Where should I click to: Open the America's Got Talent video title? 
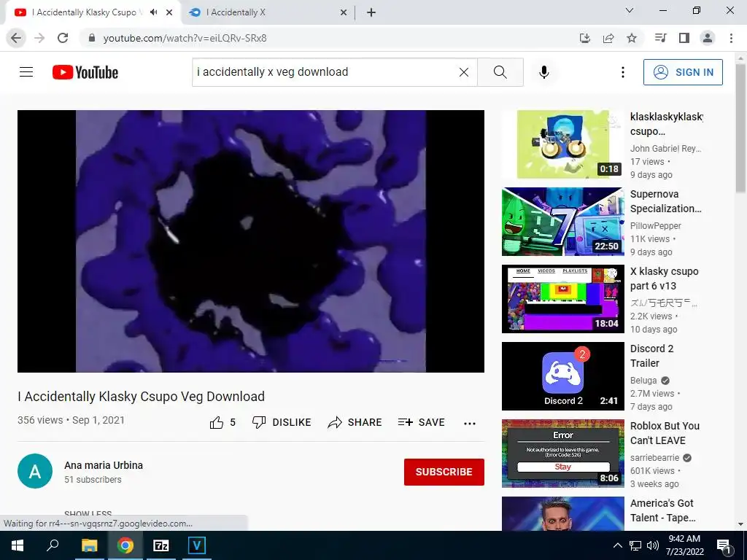tap(662, 510)
